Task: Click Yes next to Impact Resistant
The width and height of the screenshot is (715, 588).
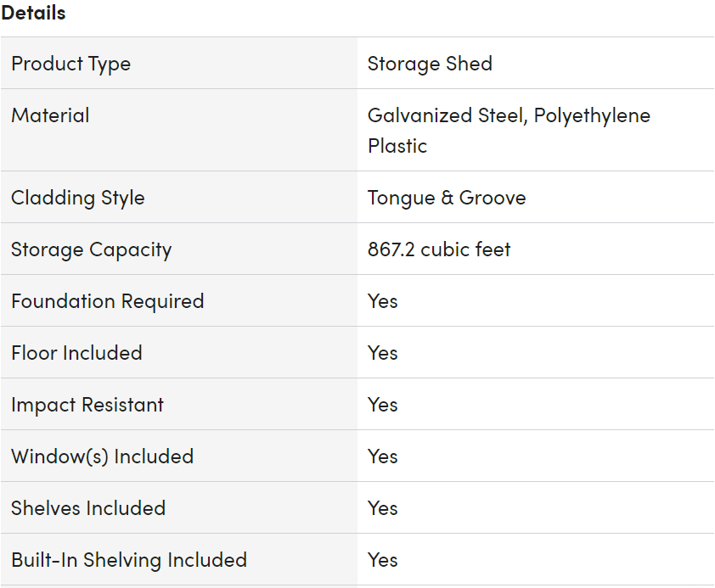Action: (x=383, y=405)
